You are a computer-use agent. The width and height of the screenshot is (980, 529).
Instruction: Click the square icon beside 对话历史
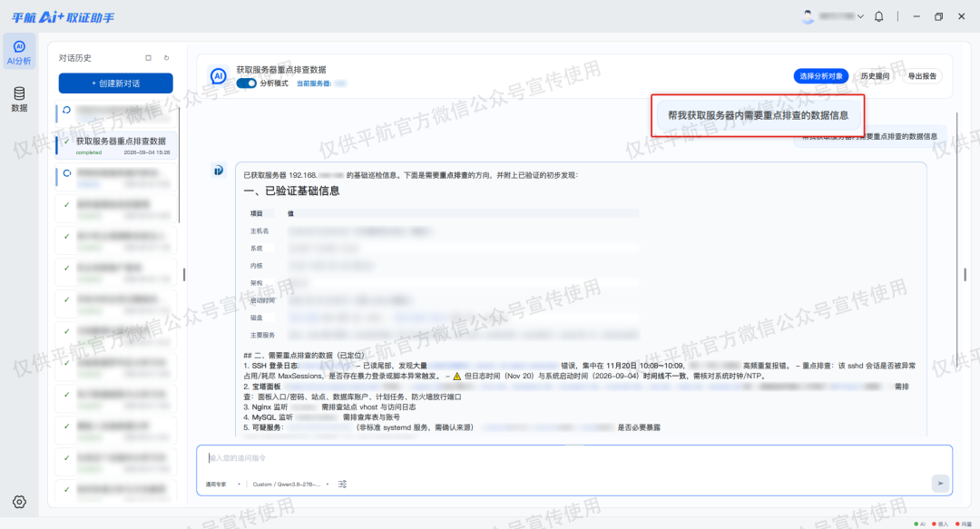(x=148, y=57)
